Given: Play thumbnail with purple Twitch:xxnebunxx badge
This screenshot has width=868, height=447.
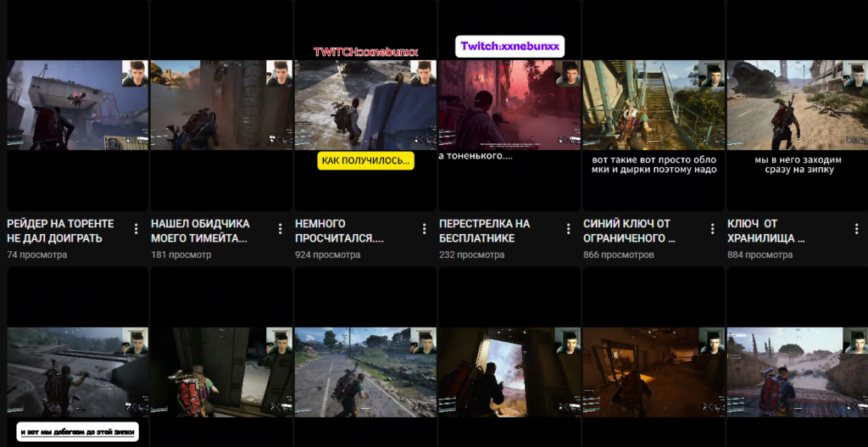Looking at the screenshot, I should pyautogui.click(x=509, y=105).
